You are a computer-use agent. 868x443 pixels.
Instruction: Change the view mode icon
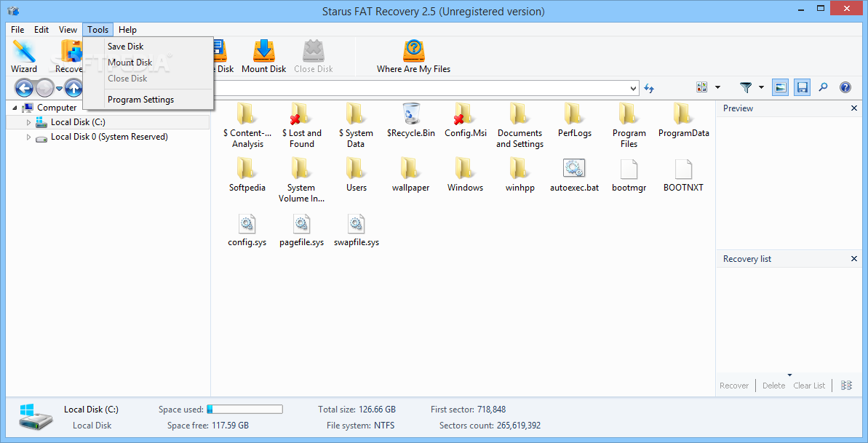[702, 87]
